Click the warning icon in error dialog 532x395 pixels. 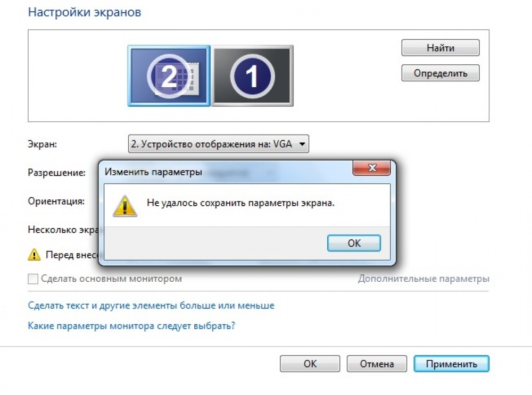click(125, 206)
